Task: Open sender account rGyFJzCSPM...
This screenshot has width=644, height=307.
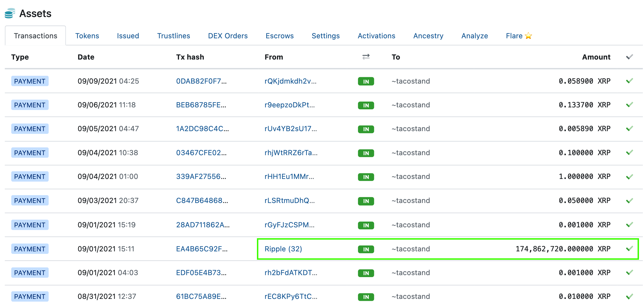Action: pos(290,225)
